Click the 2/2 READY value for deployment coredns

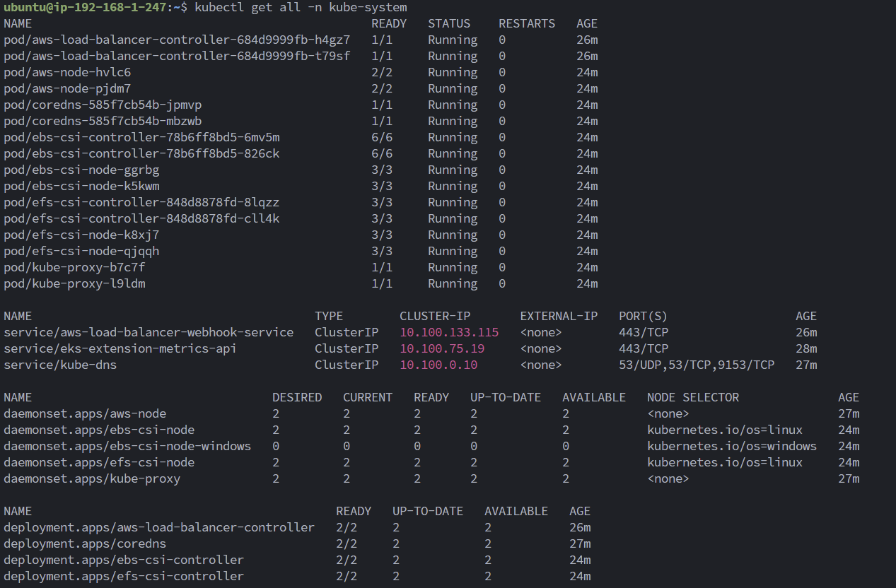[x=347, y=543]
